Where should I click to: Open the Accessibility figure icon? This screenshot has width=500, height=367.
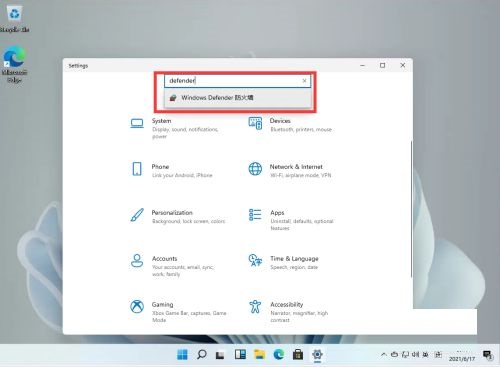coord(255,306)
